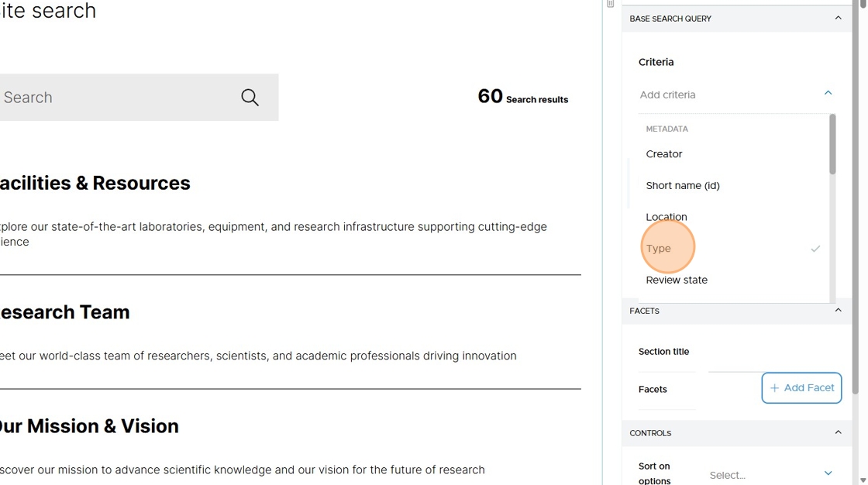Open the Our Mission & Vision result
868x485 pixels.
pos(89,426)
